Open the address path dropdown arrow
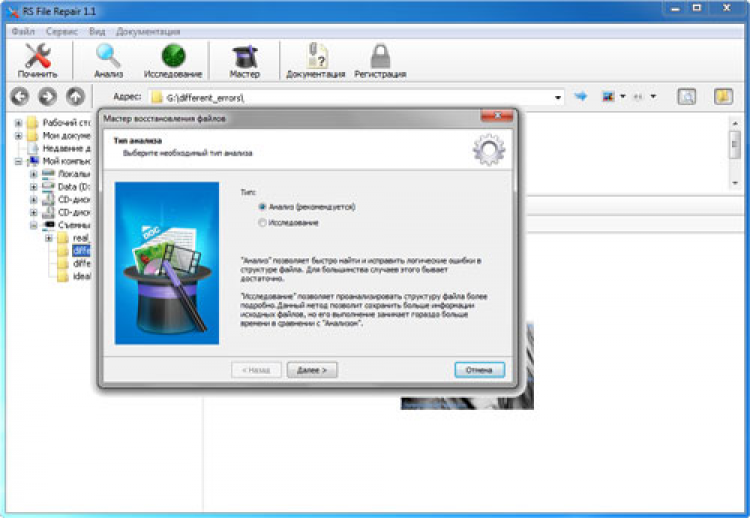Viewport: 750px width, 518px height. [558, 98]
